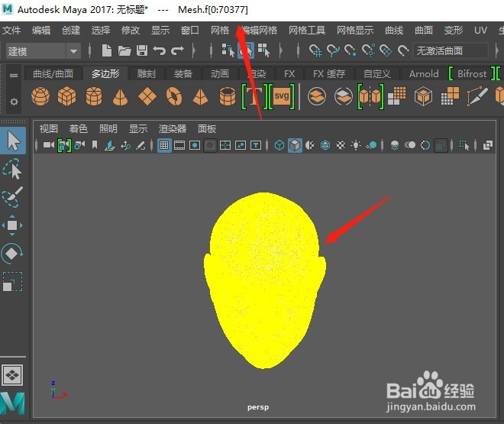The height and width of the screenshot is (424, 504).
Task: Switch to the FX 缓存 shelf tab
Action: [329, 74]
